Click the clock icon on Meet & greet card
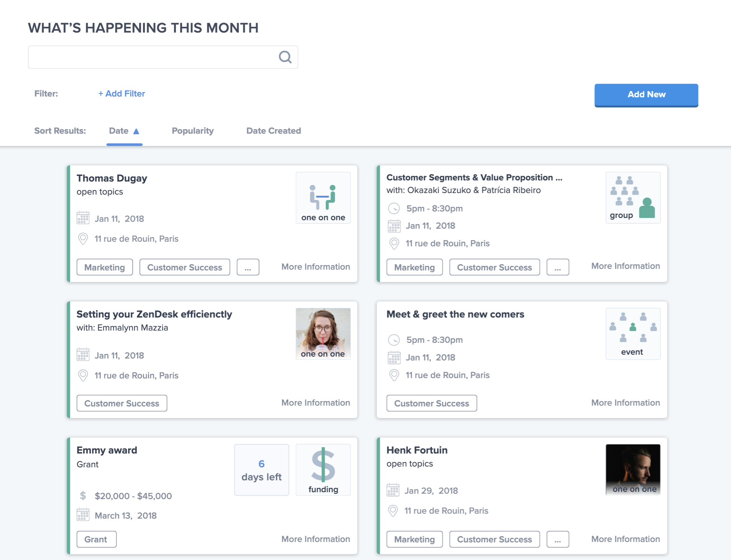The image size is (731, 560). pos(394,340)
